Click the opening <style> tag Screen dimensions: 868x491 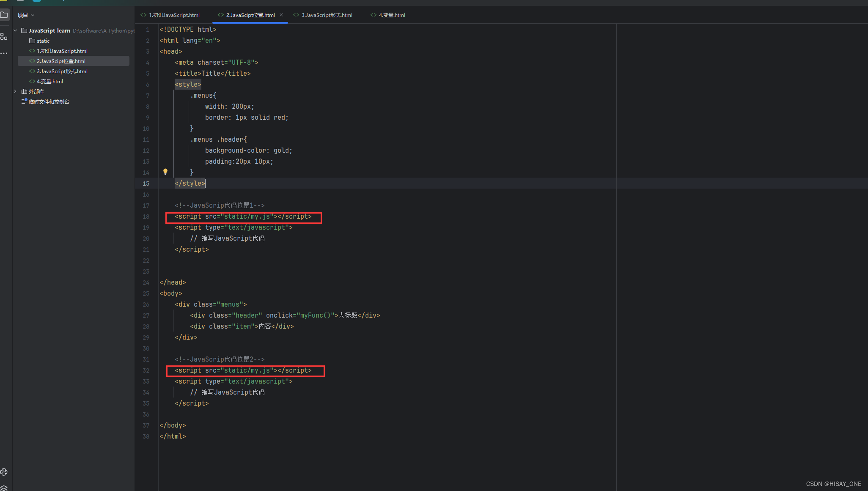click(188, 84)
